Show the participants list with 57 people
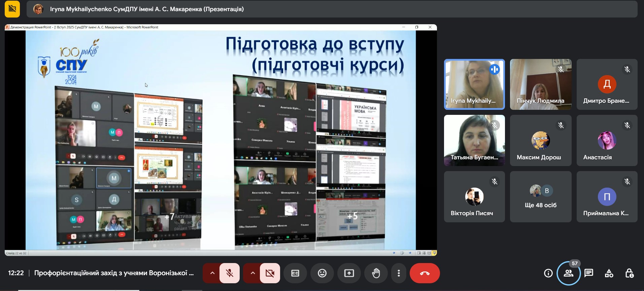 pos(569,273)
